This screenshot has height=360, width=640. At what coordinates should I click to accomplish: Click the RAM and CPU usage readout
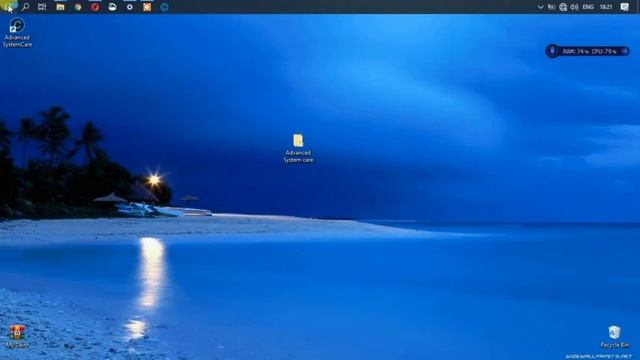[589, 51]
